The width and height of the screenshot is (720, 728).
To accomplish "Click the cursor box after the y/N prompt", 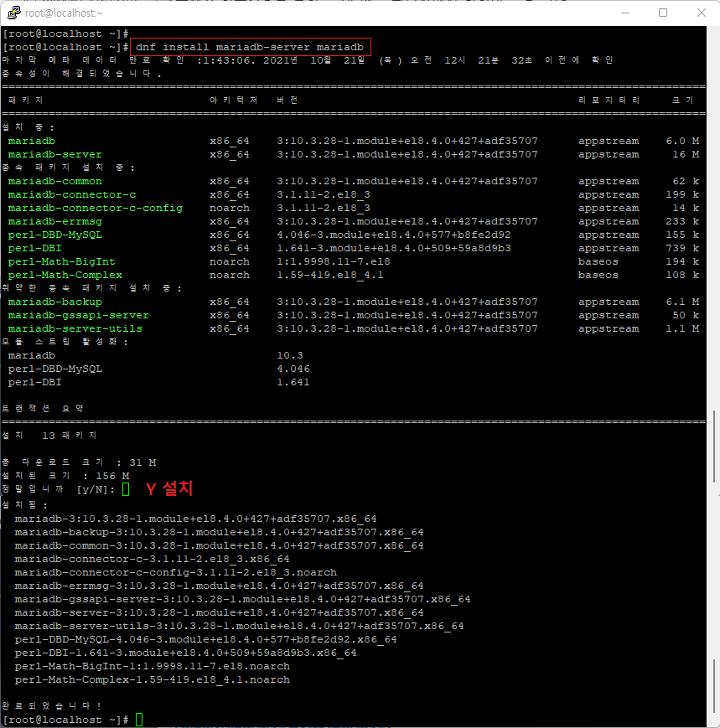I will tap(126, 489).
